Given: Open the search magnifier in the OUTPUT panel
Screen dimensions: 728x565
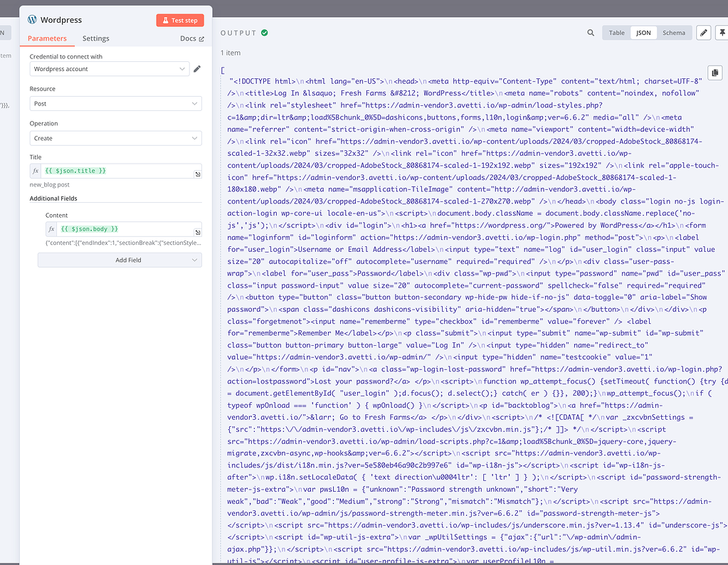Looking at the screenshot, I should click(591, 32).
